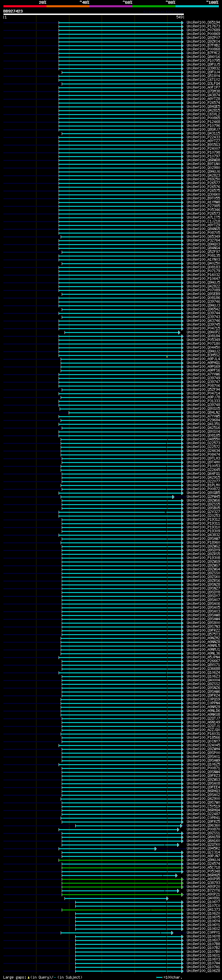Click the white query sequence bar
Screen dimensions: 222x980
pyautogui.click(x=93, y=14)
